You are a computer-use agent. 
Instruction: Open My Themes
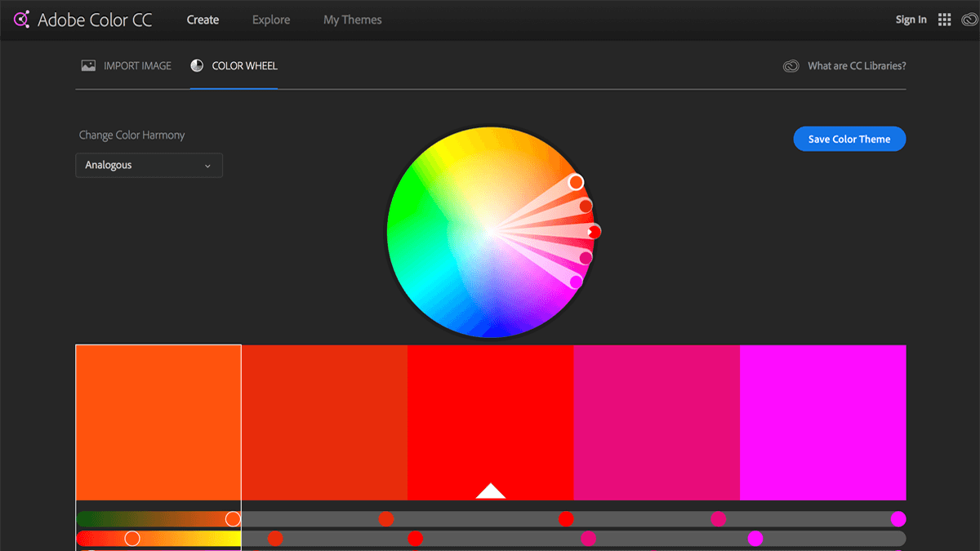352,19
